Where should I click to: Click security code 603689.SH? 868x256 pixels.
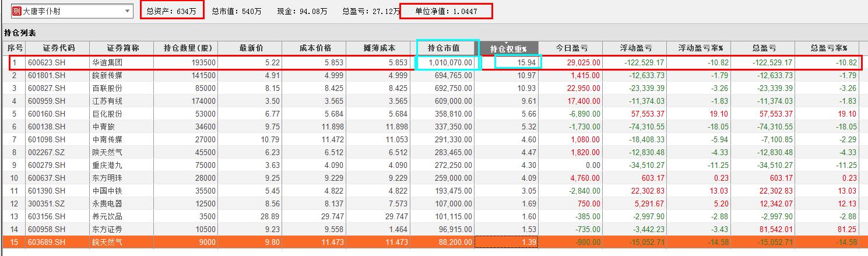pyautogui.click(x=47, y=241)
